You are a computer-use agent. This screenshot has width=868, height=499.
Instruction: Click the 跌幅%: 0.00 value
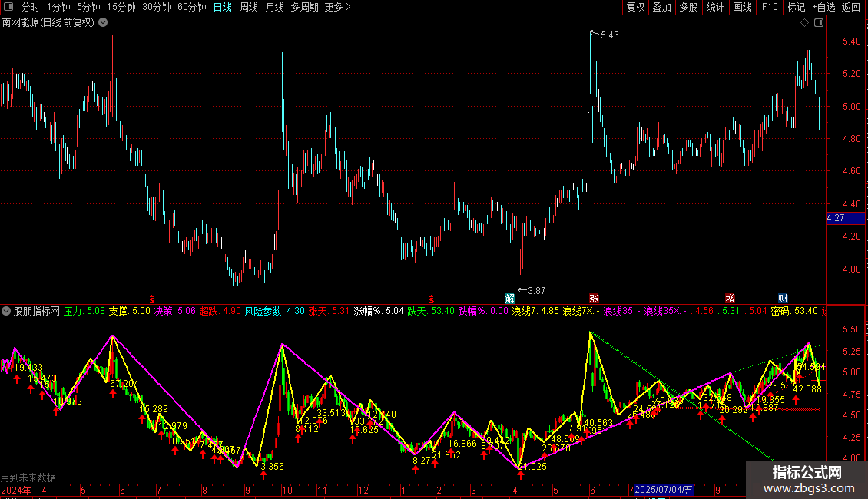(x=483, y=311)
